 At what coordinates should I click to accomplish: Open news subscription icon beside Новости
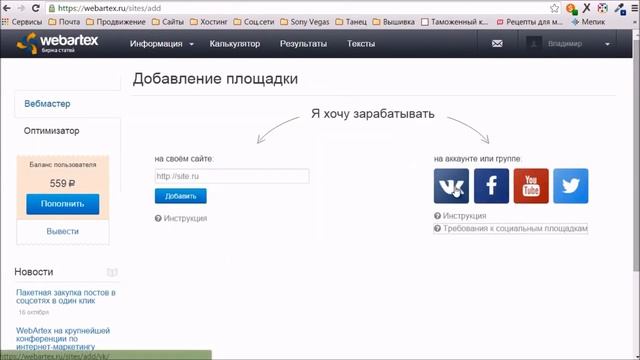[x=112, y=272]
